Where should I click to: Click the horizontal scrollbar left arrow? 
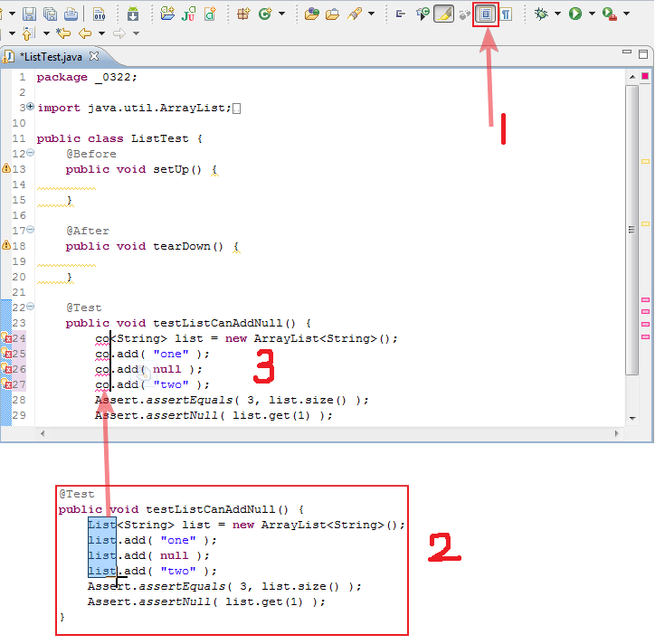(43, 433)
